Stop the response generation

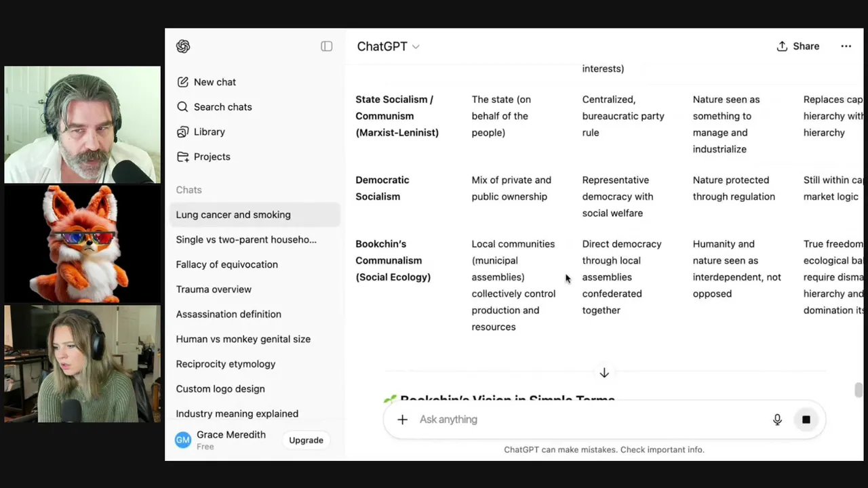(806, 420)
